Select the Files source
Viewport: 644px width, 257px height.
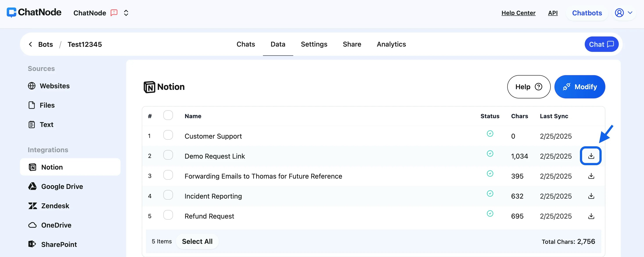47,105
